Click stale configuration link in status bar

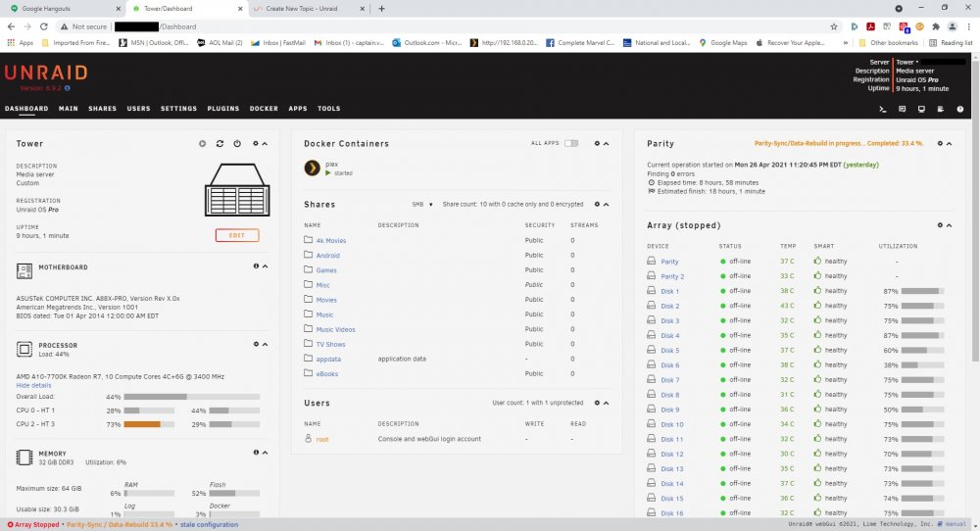[x=209, y=525]
